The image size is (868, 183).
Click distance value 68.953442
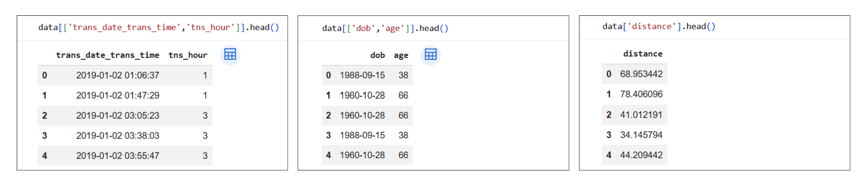(641, 74)
